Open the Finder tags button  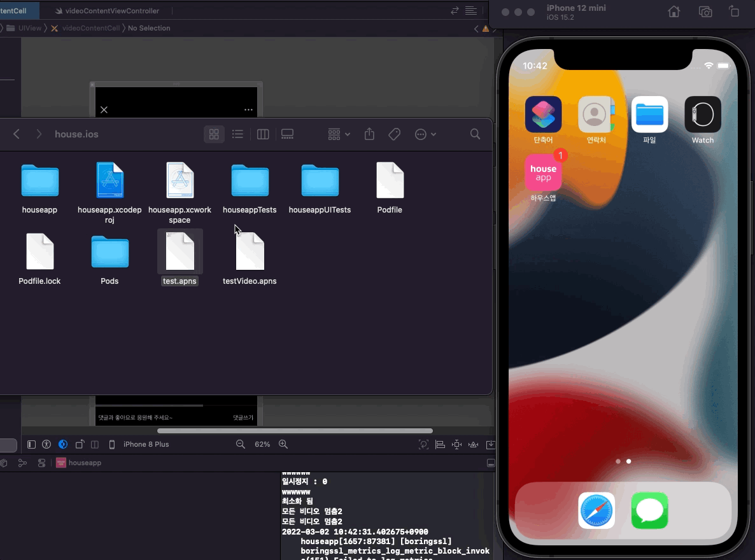pos(394,134)
